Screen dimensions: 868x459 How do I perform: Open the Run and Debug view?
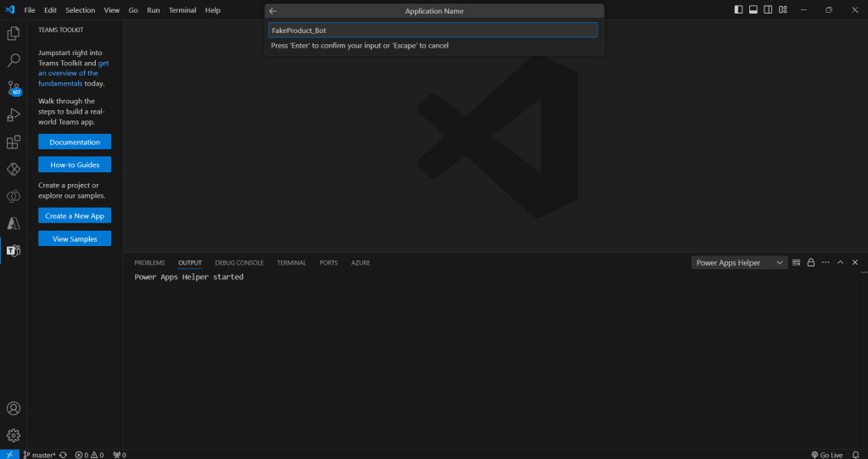point(14,115)
